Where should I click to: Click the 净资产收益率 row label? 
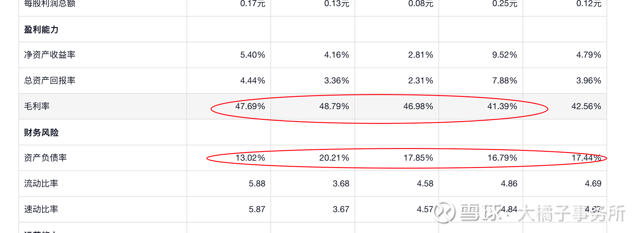click(50, 55)
